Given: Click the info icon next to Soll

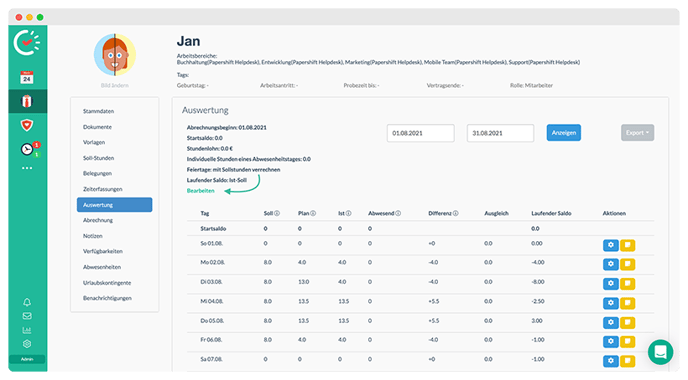Looking at the screenshot, I should [277, 213].
